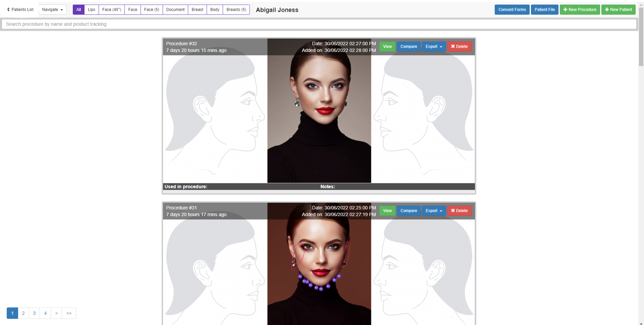Compare Procedure #31 photos
Screen dimensions: 644x325
(409, 211)
